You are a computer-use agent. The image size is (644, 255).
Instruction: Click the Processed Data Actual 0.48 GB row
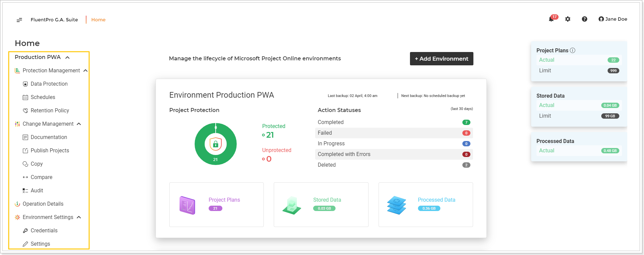pyautogui.click(x=579, y=151)
